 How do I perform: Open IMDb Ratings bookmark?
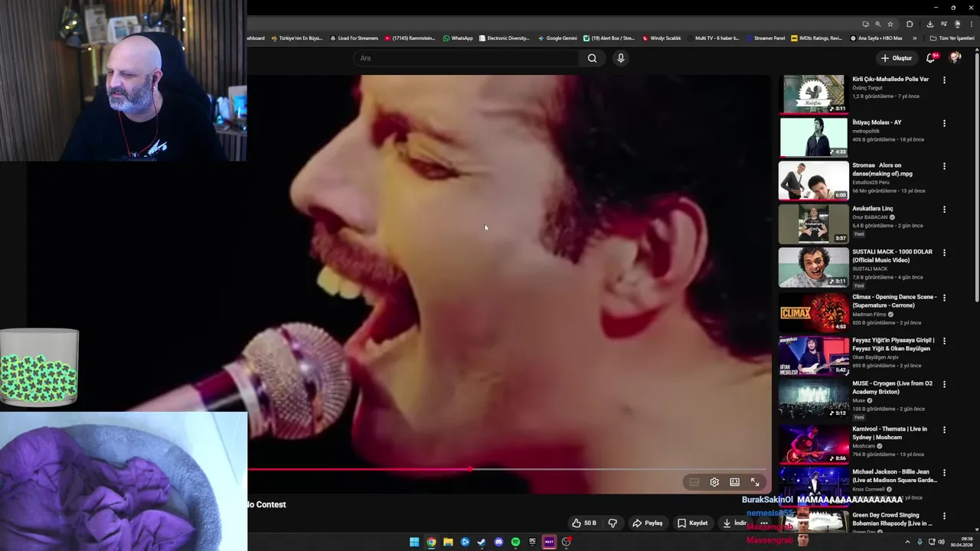(x=816, y=38)
